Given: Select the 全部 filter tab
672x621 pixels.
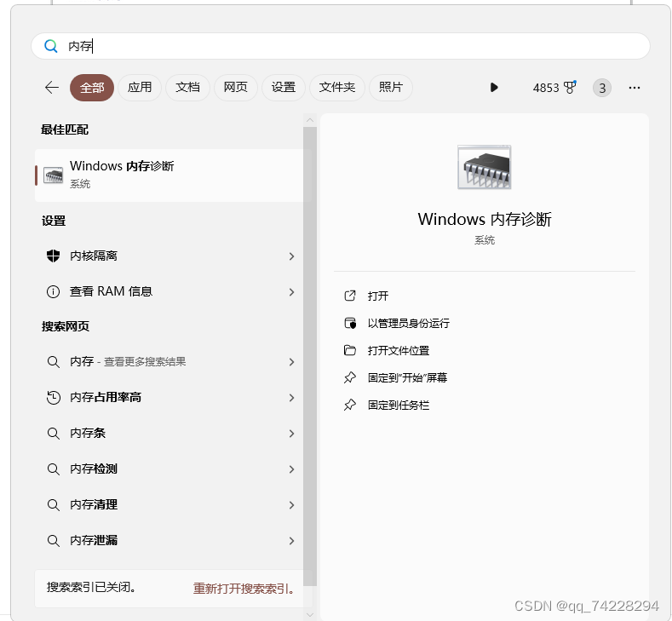Looking at the screenshot, I should pos(92,88).
